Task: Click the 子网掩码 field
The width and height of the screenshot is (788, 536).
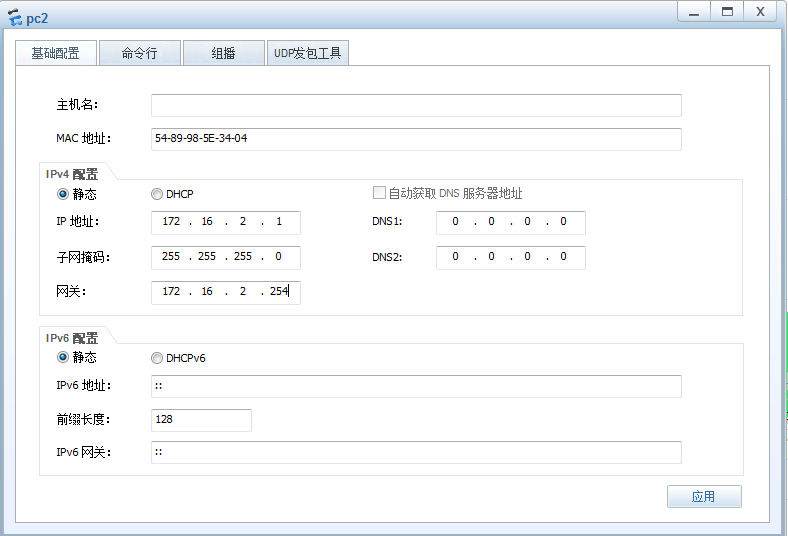Action: click(226, 257)
